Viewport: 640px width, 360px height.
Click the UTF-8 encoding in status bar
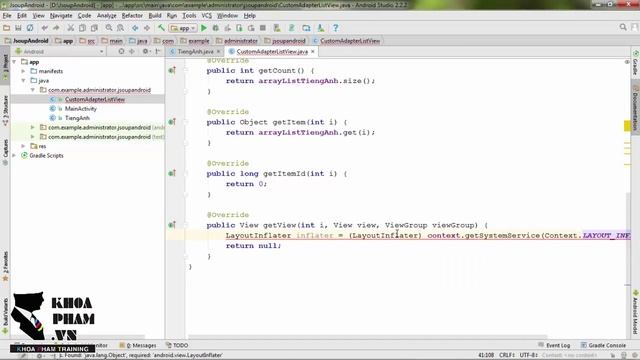pos(529,355)
